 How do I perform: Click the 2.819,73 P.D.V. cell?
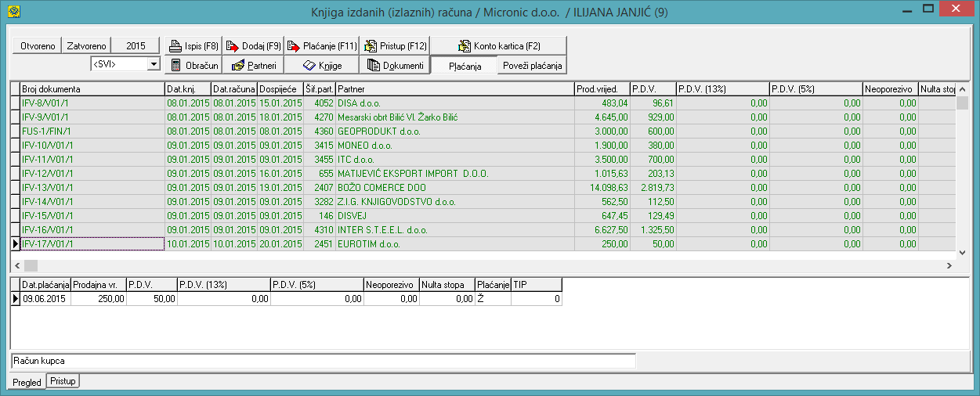click(x=653, y=187)
